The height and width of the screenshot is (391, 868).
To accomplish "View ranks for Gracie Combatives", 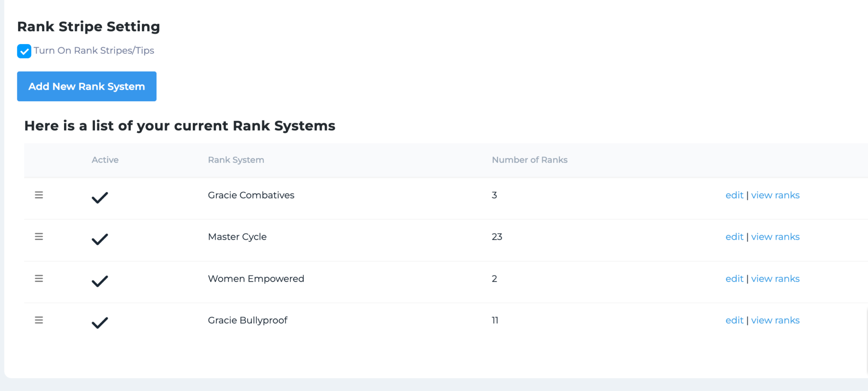I will click(775, 195).
